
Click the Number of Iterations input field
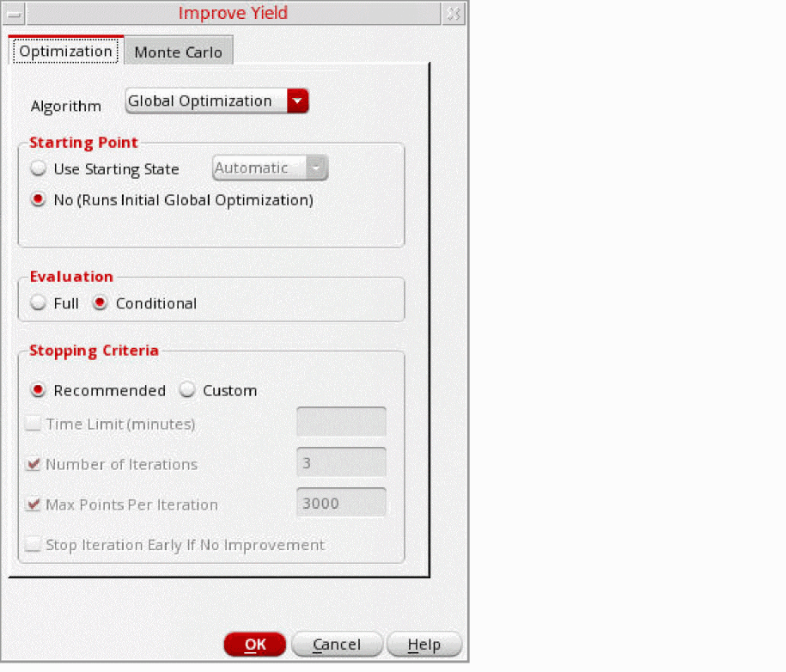[x=341, y=461]
